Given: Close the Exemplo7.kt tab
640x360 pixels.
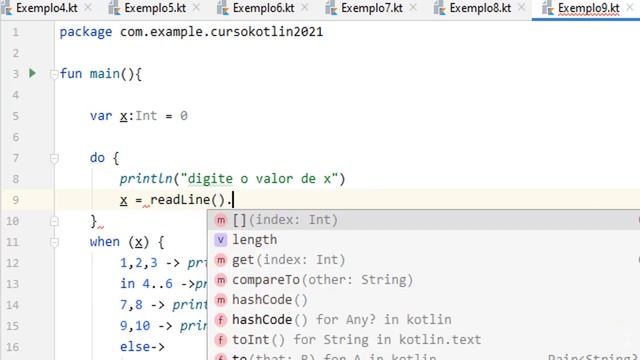Looking at the screenshot, I should (x=413, y=8).
